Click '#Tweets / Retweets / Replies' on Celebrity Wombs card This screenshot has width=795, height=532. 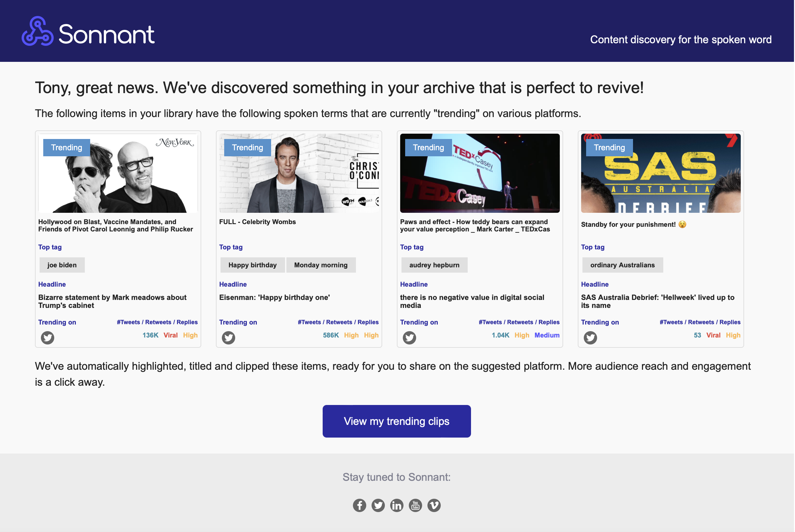pyautogui.click(x=338, y=322)
